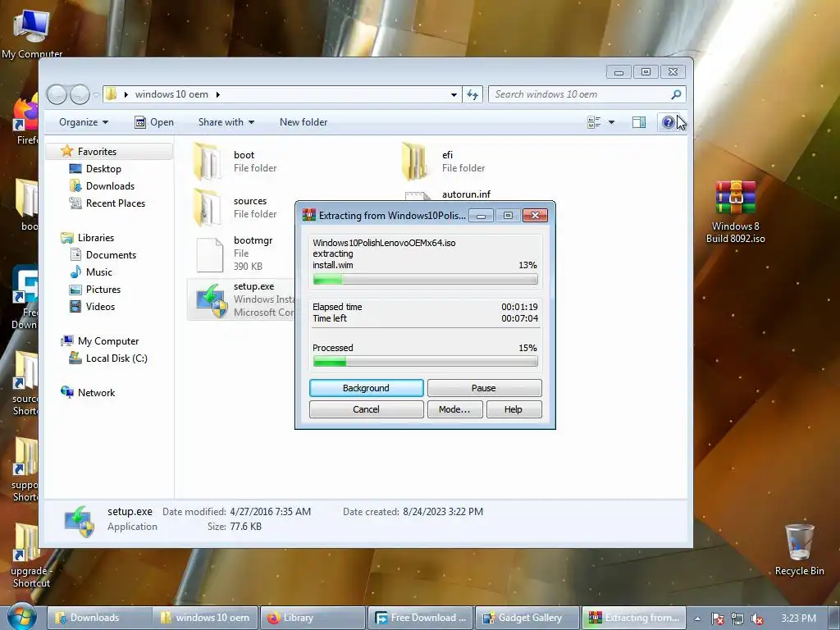This screenshot has height=630, width=840.
Task: Open the Music library
Action: (98, 272)
